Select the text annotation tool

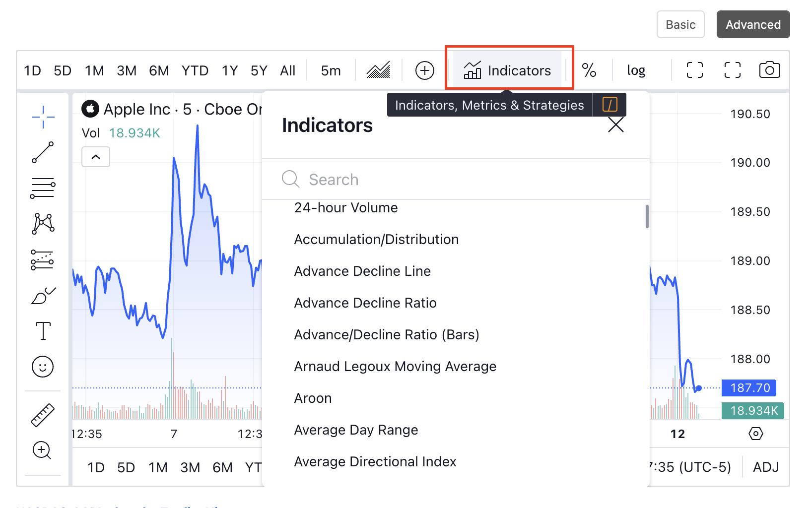pos(43,330)
